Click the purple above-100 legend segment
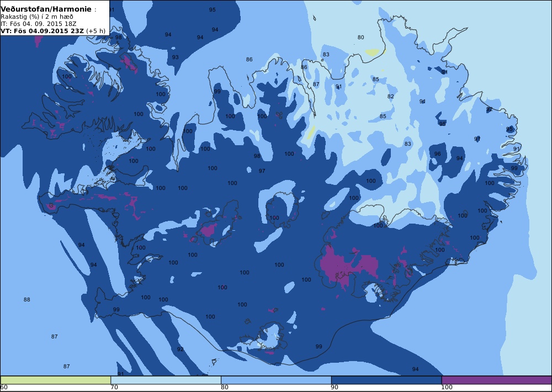Viewport: 552px width, 392px height. [x=497, y=380]
